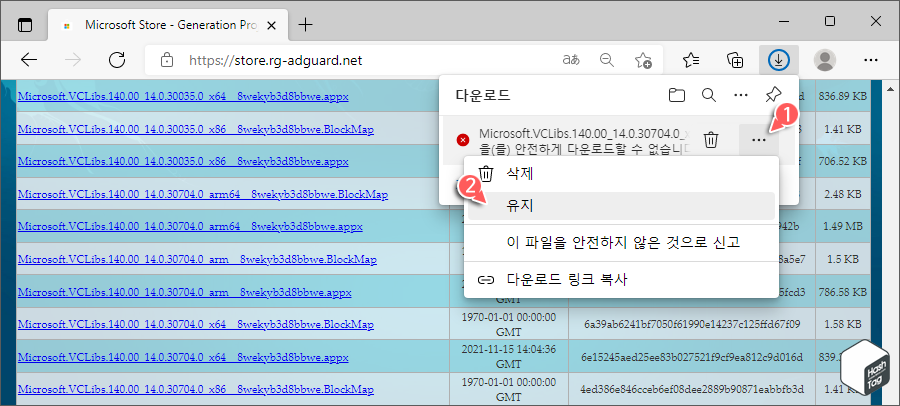The height and width of the screenshot is (406, 900).
Task: Choose 삭제 from the context menu
Action: [621, 173]
